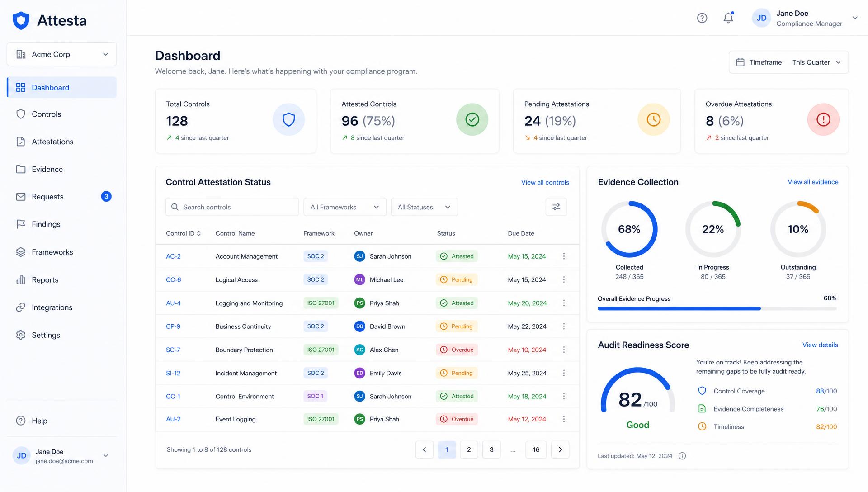Click the Overdue status badge for Alex Chen
The image size is (868, 492).
[x=457, y=350]
